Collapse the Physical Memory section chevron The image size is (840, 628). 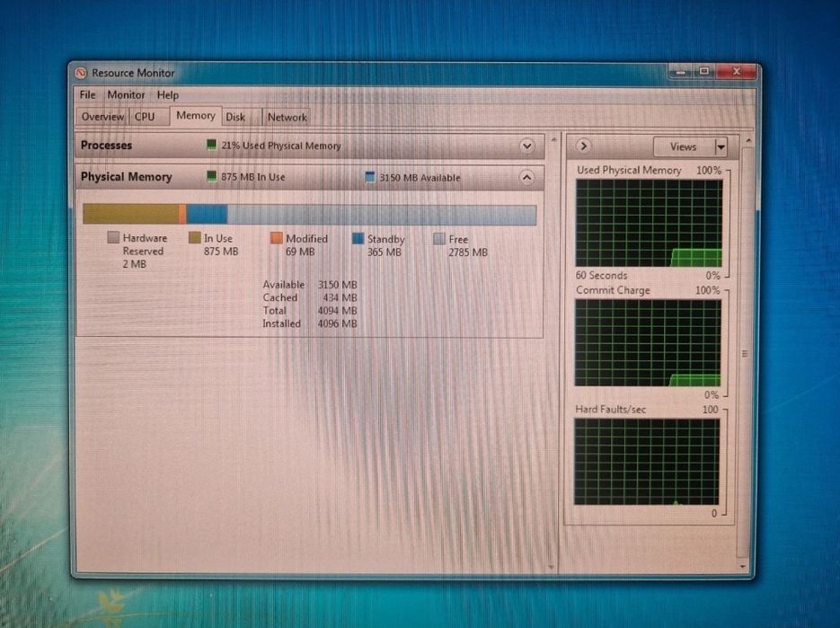[527, 177]
